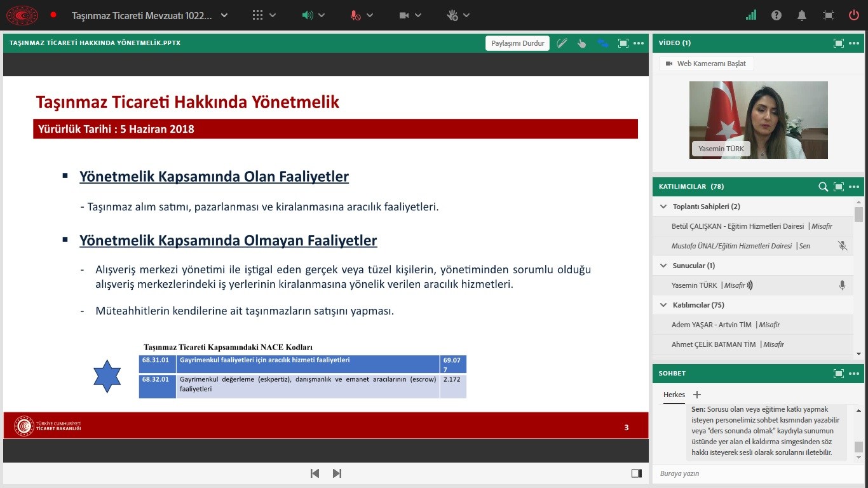Search participants using the magnifier icon
Image resolution: width=868 pixels, height=488 pixels.
click(x=823, y=187)
